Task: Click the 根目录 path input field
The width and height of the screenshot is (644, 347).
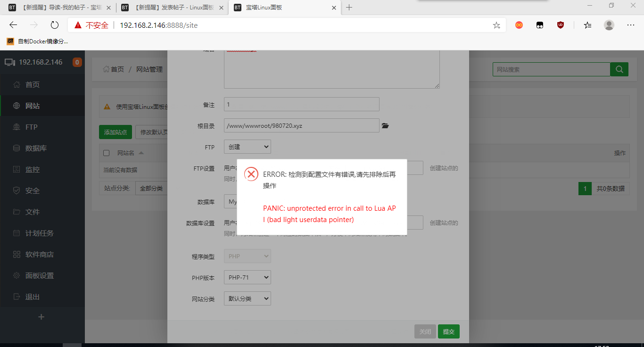Action: pos(302,126)
